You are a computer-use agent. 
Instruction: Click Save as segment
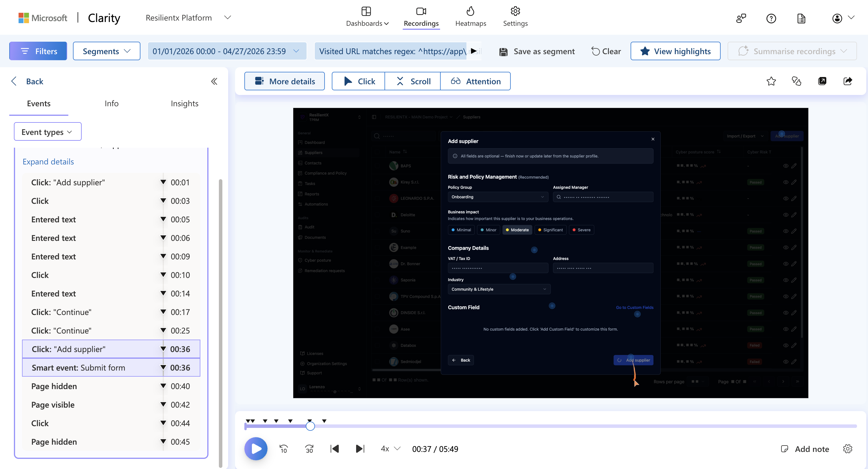pyautogui.click(x=537, y=51)
